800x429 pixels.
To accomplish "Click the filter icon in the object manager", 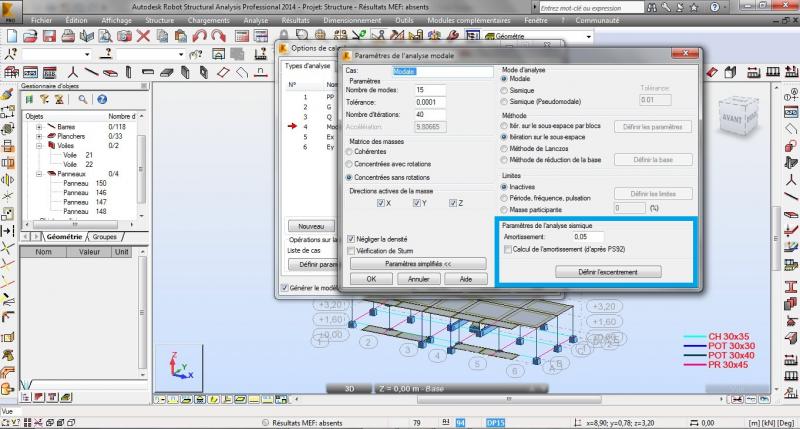I will [x=44, y=99].
